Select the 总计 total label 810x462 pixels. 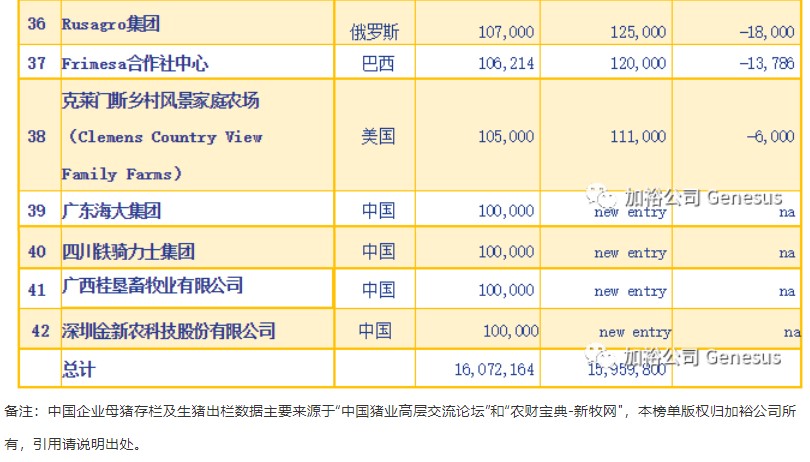[78, 369]
